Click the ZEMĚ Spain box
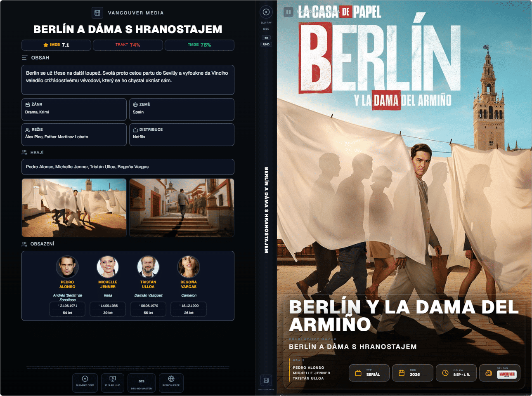 coord(182,109)
